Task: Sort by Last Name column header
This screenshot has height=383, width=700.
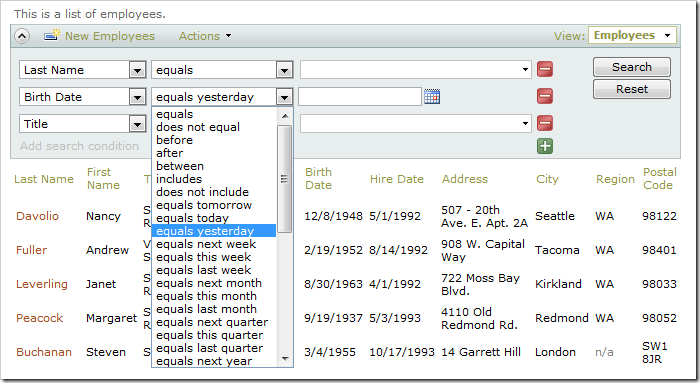Action: pyautogui.click(x=44, y=179)
